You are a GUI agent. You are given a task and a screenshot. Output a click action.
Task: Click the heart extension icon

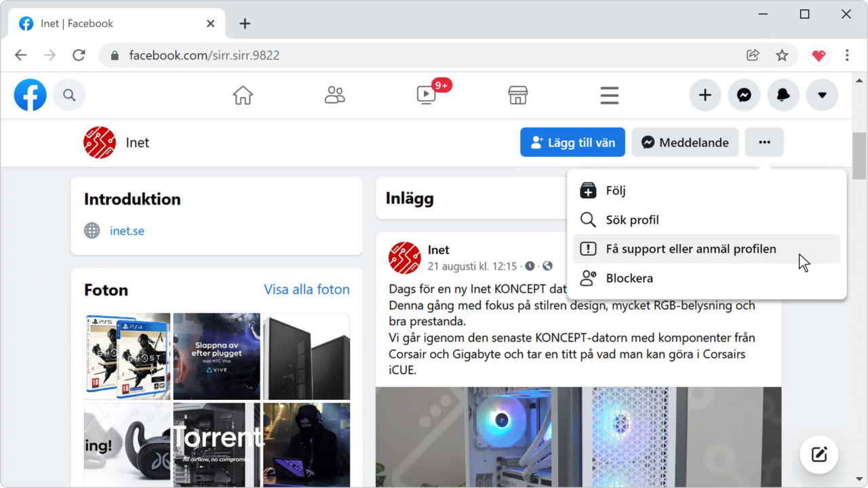(818, 55)
